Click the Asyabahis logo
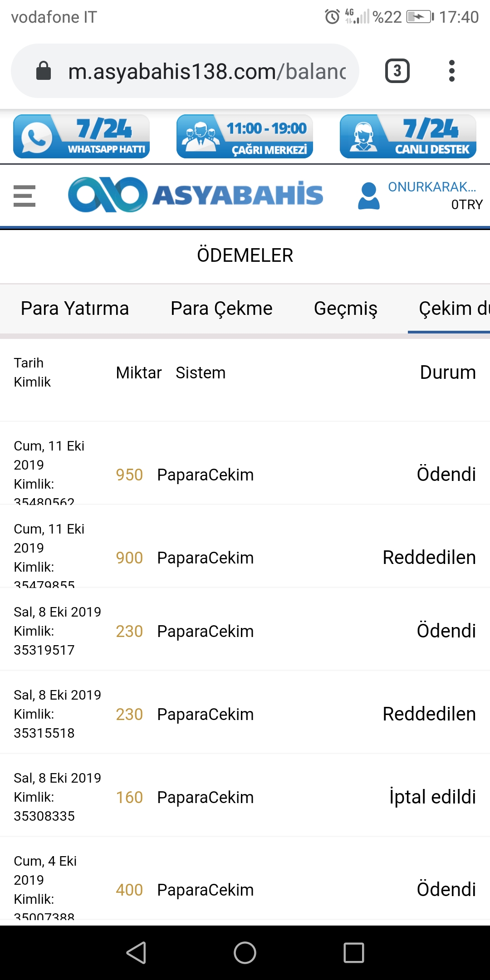Image resolution: width=490 pixels, height=980 pixels. pyautogui.click(x=196, y=195)
